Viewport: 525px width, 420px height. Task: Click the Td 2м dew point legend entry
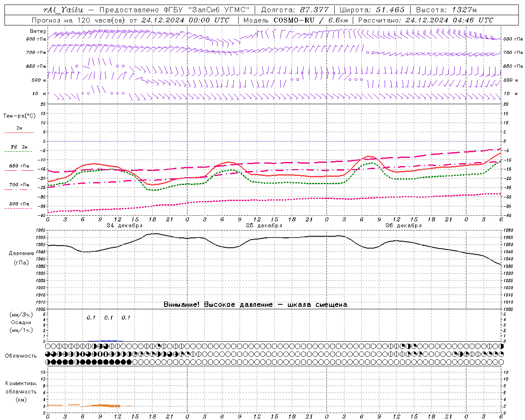tap(19, 147)
